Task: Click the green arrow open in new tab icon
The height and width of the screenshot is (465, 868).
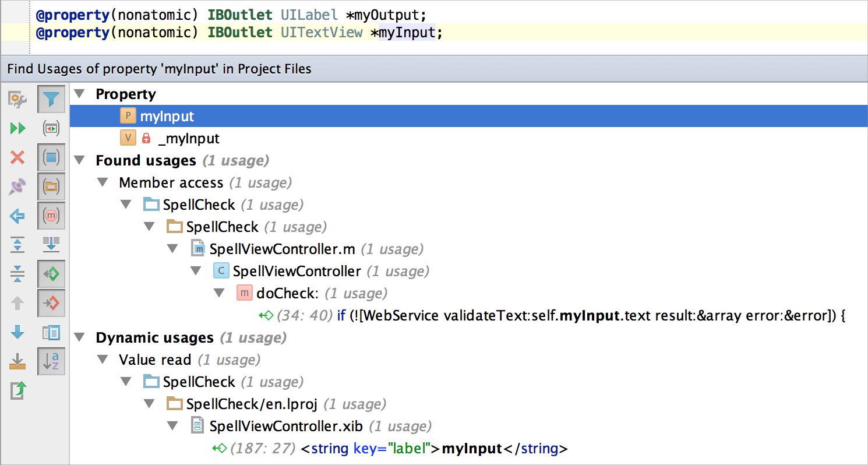Action: tap(17, 390)
